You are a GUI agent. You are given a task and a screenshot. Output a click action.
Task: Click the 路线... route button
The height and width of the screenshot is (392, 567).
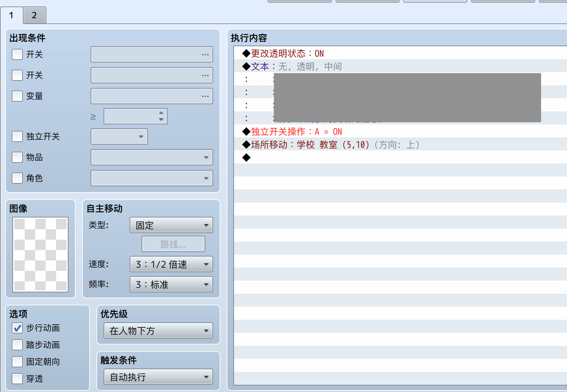coord(173,244)
